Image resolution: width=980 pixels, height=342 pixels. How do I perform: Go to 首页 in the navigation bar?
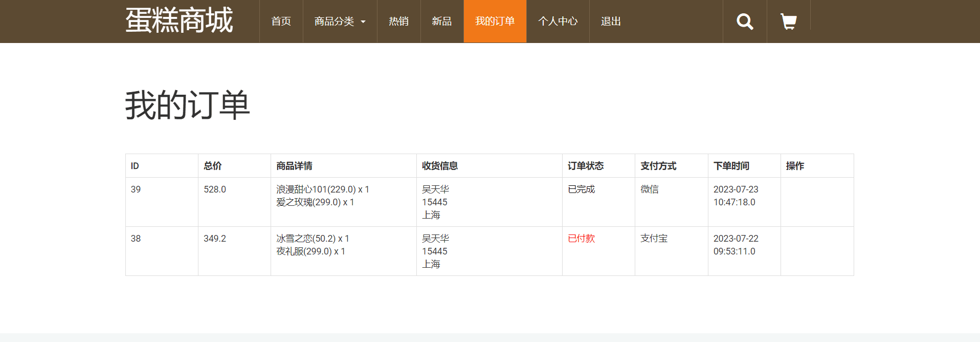[281, 22]
